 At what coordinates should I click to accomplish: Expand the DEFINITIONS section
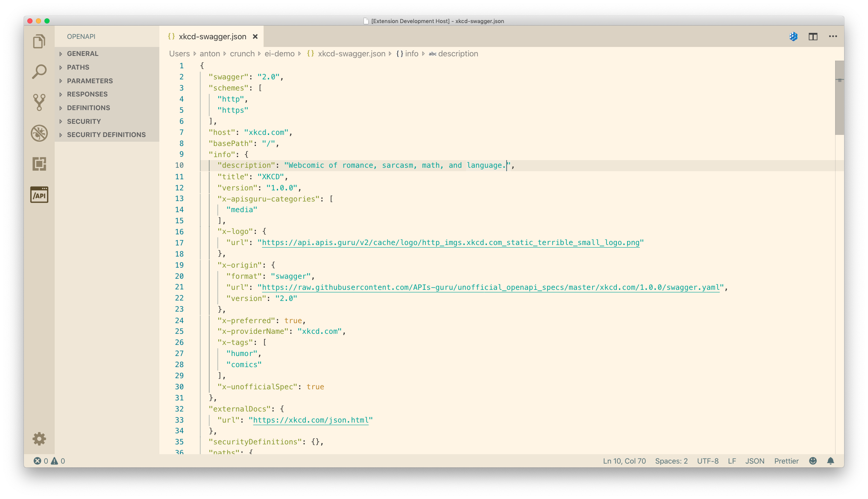tap(88, 108)
